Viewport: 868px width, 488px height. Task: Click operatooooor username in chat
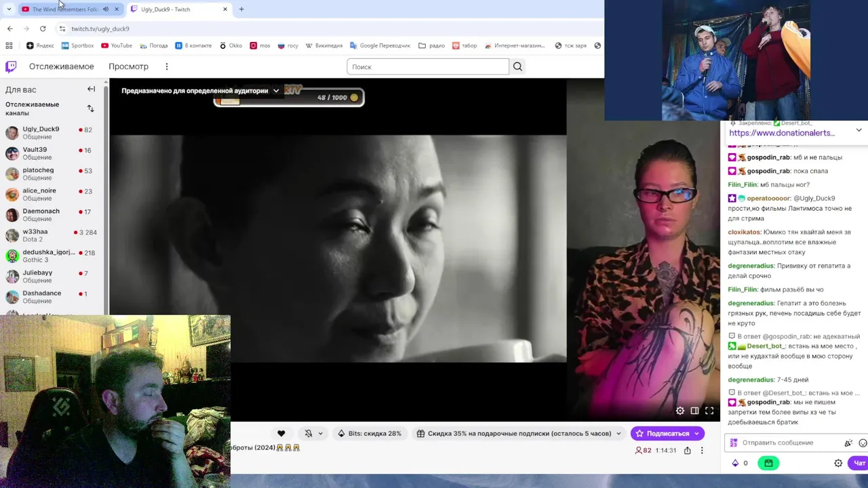(x=768, y=199)
